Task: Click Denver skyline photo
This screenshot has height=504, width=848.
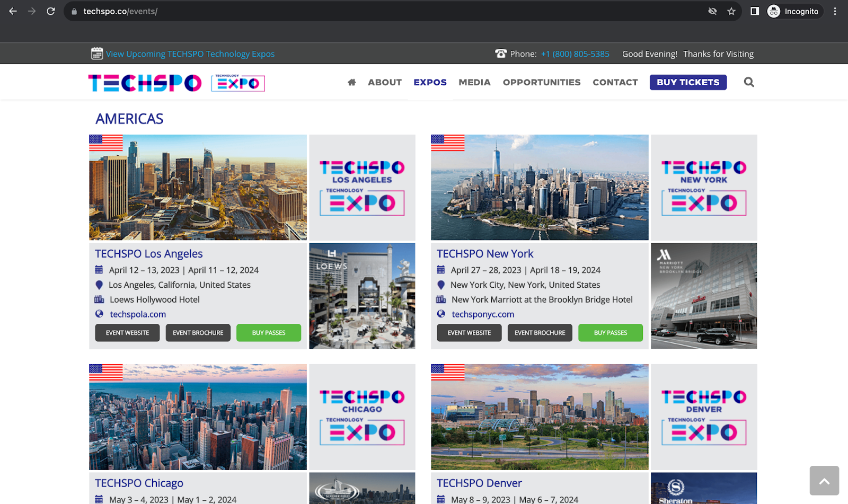Action: tap(540, 417)
